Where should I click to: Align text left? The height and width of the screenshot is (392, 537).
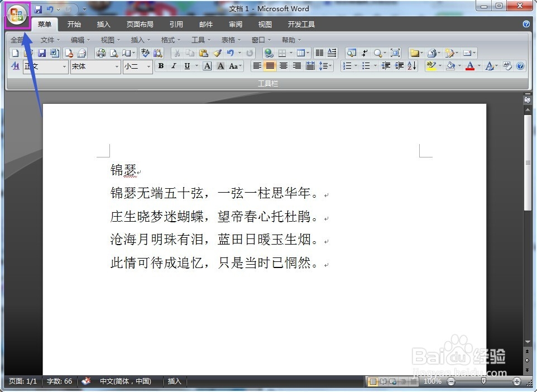coord(257,66)
